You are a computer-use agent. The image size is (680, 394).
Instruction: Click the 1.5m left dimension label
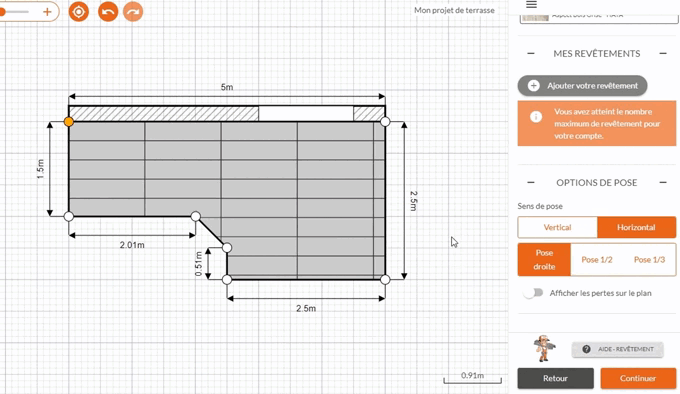coord(40,169)
